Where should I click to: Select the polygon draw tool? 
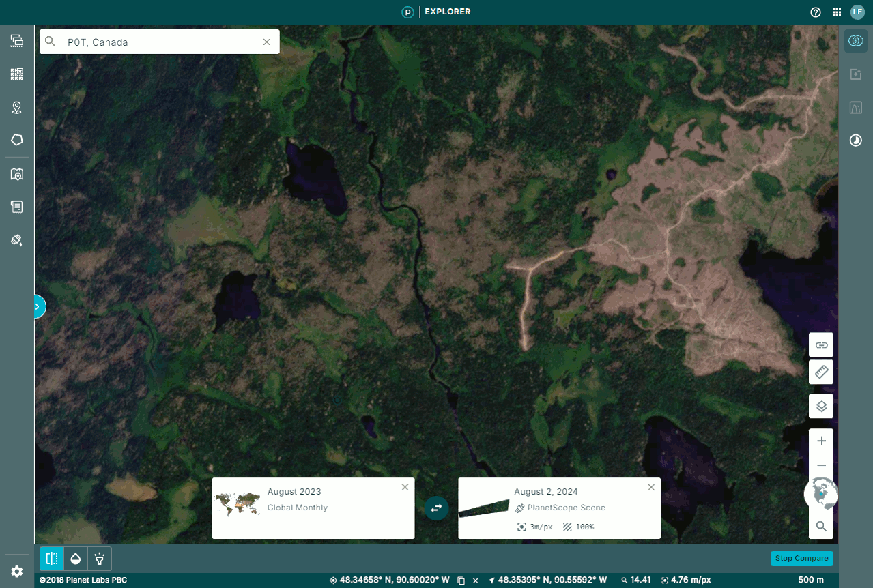coord(17,140)
